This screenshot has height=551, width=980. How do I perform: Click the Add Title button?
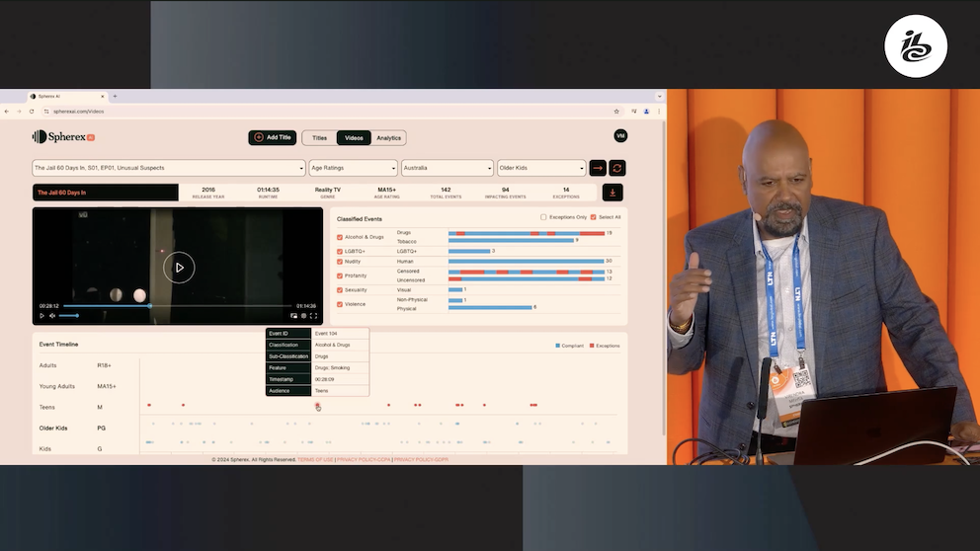(x=272, y=138)
